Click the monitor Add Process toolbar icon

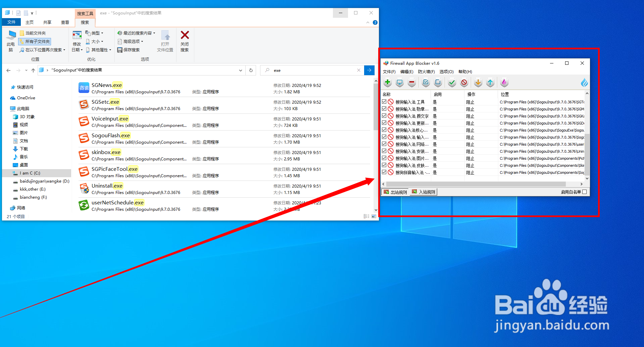coord(400,82)
